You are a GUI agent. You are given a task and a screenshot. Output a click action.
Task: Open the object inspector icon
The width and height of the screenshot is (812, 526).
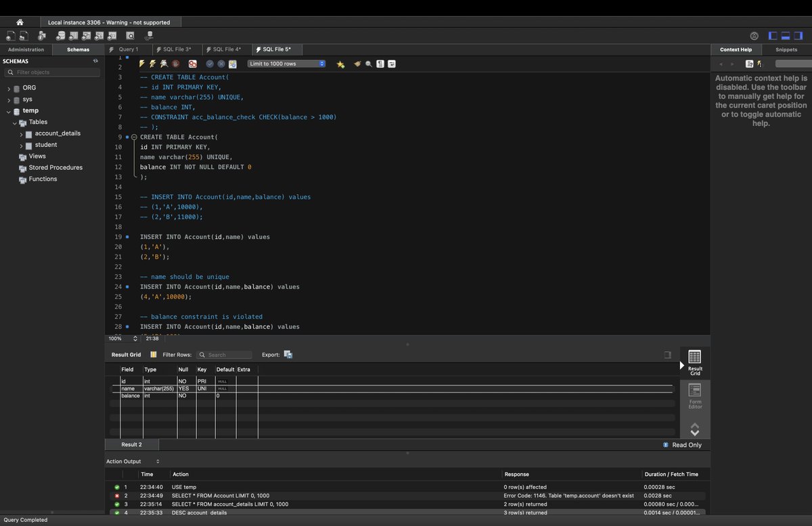click(x=43, y=36)
